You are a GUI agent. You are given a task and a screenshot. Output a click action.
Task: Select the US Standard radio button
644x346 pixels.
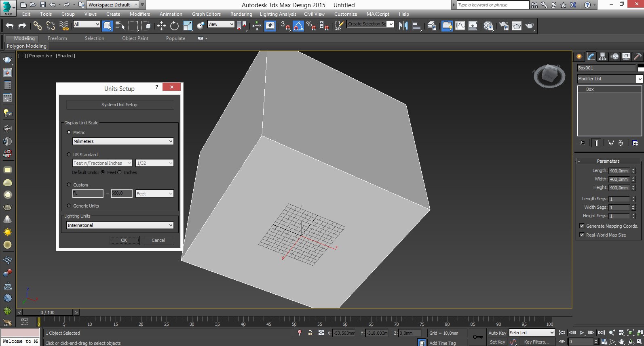click(69, 155)
